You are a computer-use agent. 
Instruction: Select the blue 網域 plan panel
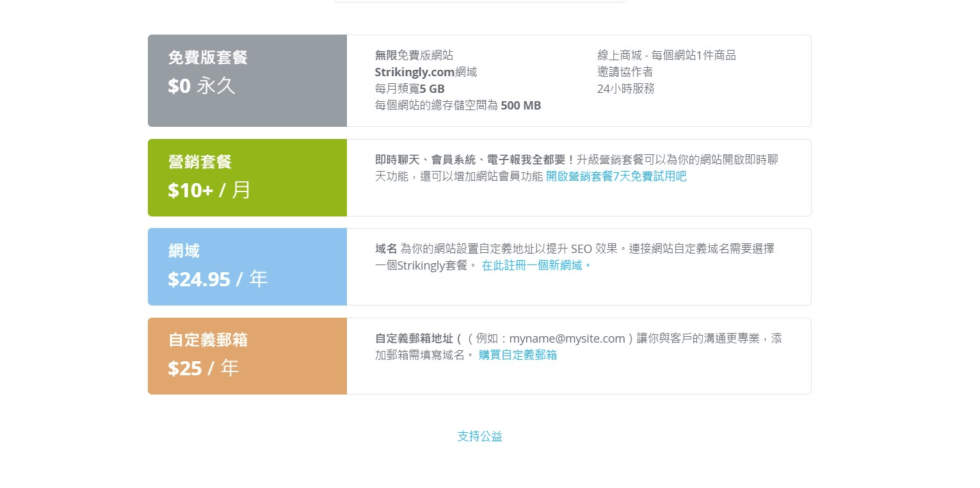(x=247, y=266)
